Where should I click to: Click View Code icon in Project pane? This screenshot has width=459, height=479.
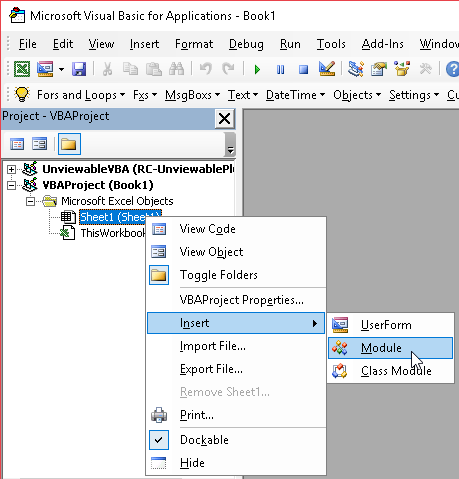tap(17, 144)
